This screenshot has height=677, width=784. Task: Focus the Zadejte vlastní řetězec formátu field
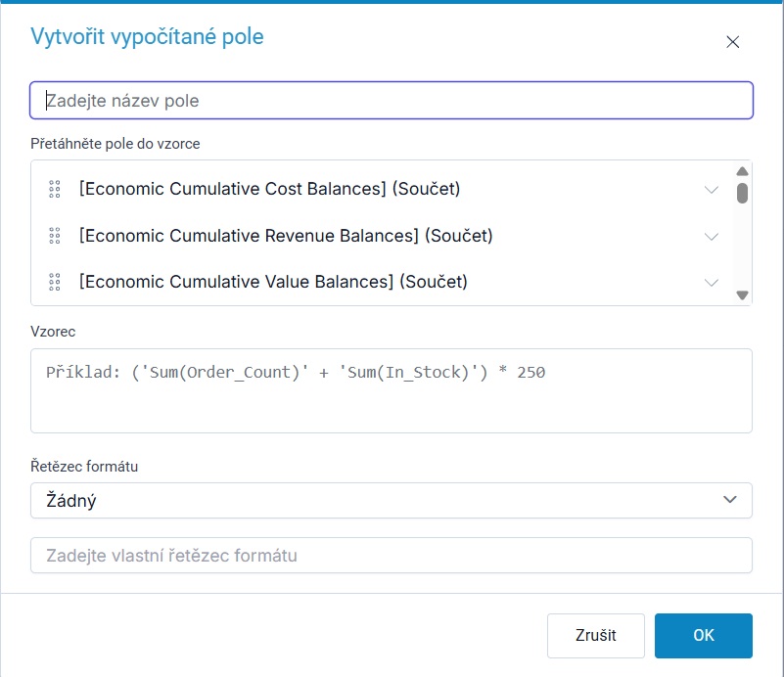[x=391, y=555]
